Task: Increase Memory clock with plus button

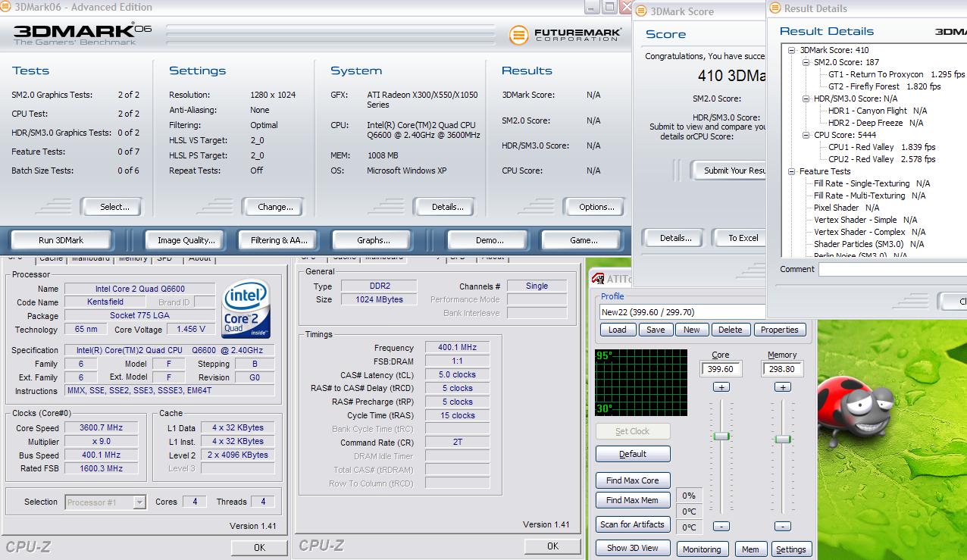Action: [x=784, y=387]
